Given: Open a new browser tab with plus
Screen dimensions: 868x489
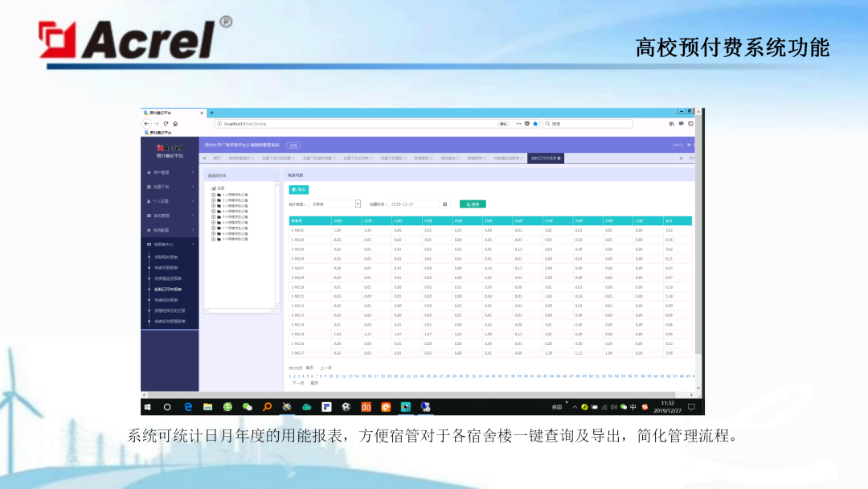Looking at the screenshot, I should coord(211,113).
